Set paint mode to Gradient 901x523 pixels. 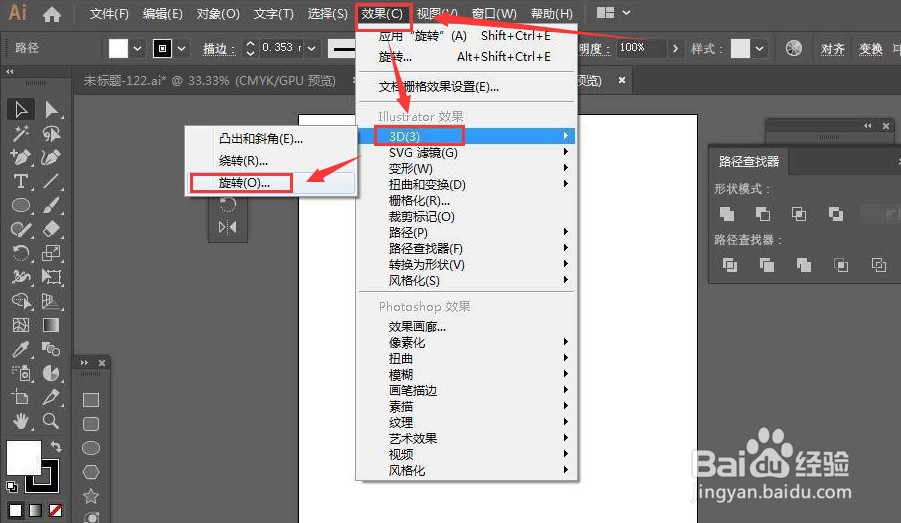click(x=36, y=510)
